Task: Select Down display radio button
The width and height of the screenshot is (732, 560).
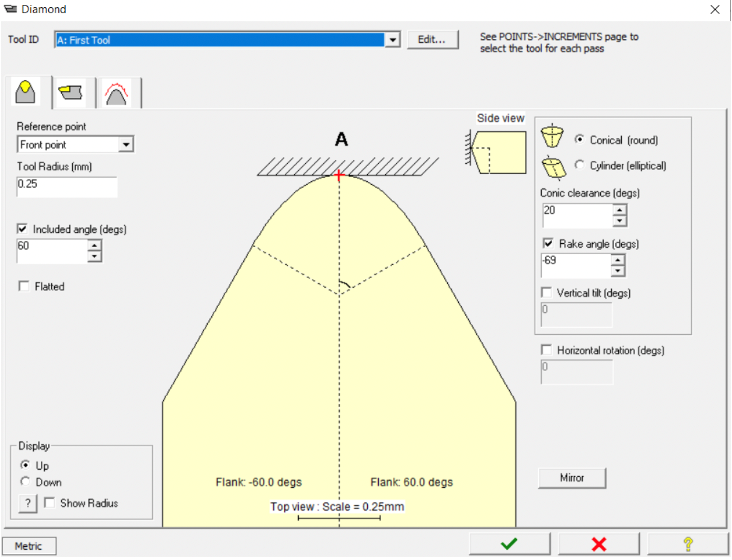Action: coord(25,482)
